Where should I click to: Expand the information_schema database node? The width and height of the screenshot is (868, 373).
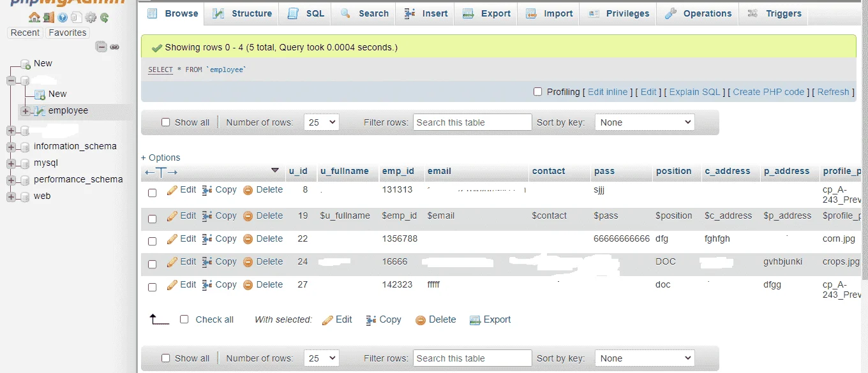tap(11, 147)
